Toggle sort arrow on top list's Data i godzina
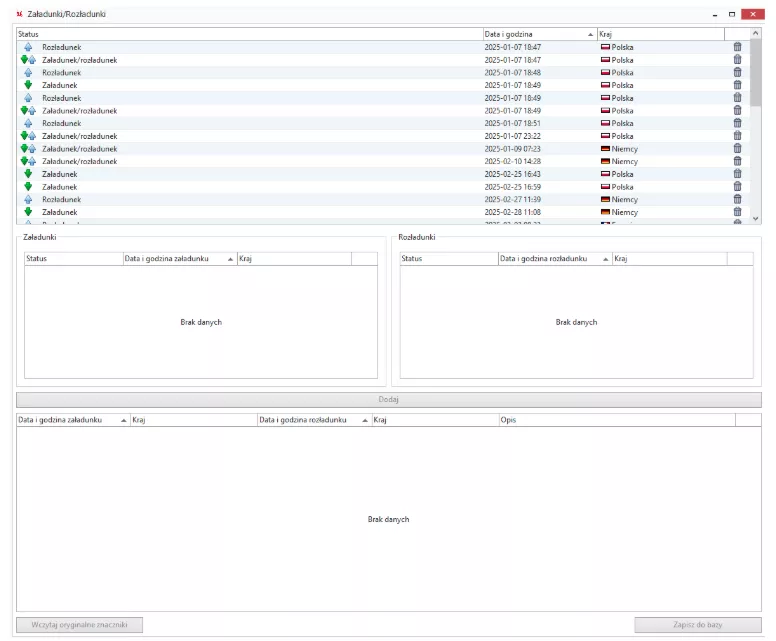Screen dimensions: 776x641 [x=591, y=34]
